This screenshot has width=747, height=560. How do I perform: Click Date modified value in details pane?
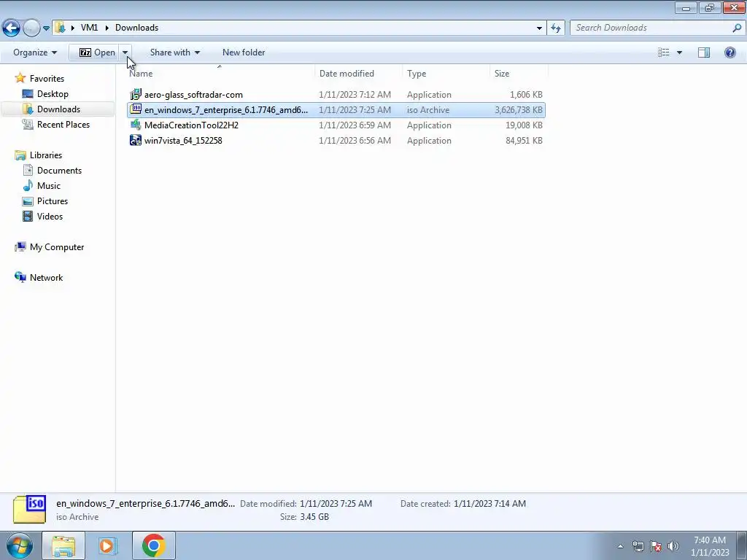click(x=336, y=503)
